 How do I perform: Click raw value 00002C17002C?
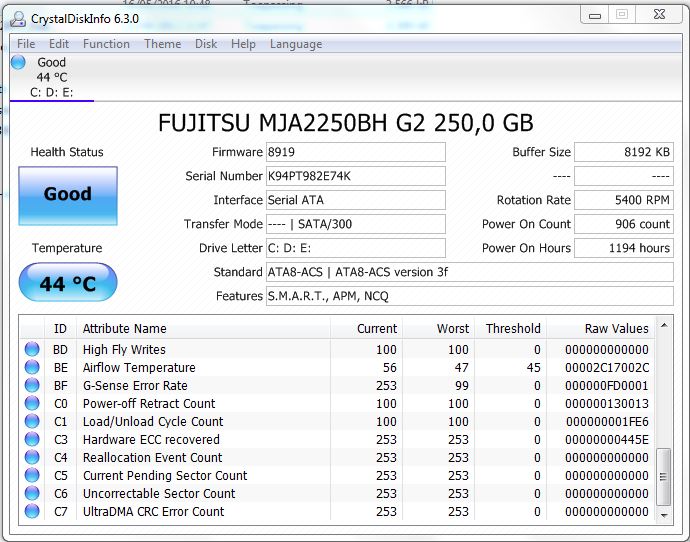607,367
